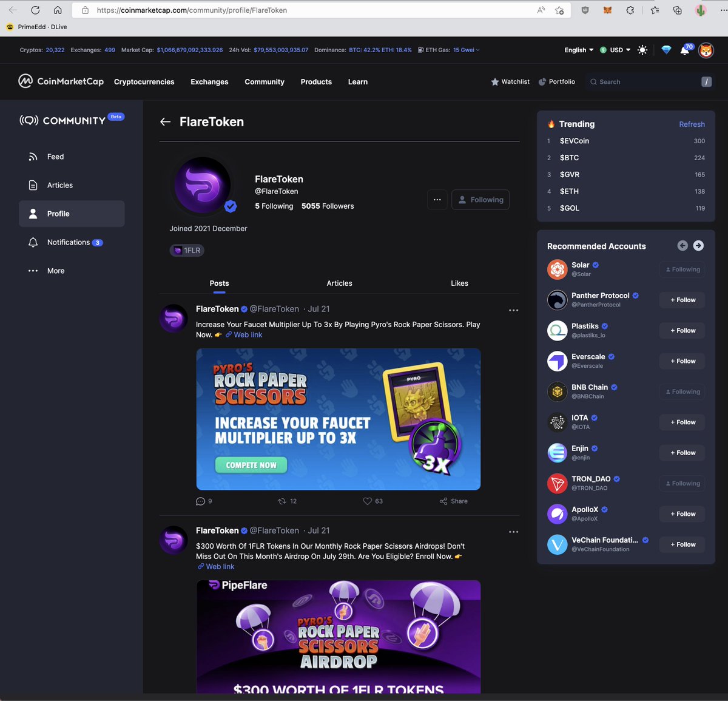This screenshot has width=728, height=701.
Task: Repost the first post with 12 reposts
Action: 287,501
